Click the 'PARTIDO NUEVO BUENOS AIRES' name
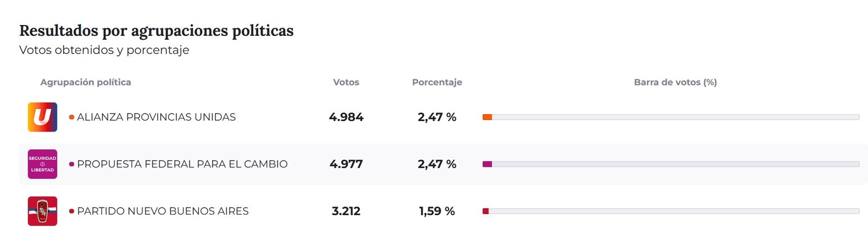This screenshot has height=244, width=868. coord(163,211)
